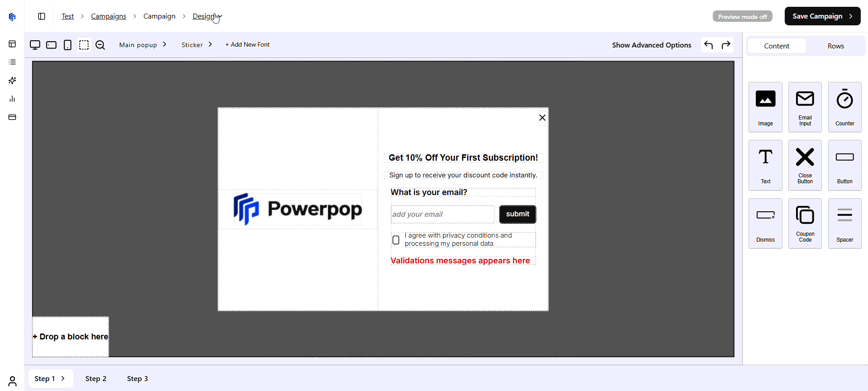Select the Get 10% Off headline text
Viewport: 868px width, 391px height.
click(463, 157)
